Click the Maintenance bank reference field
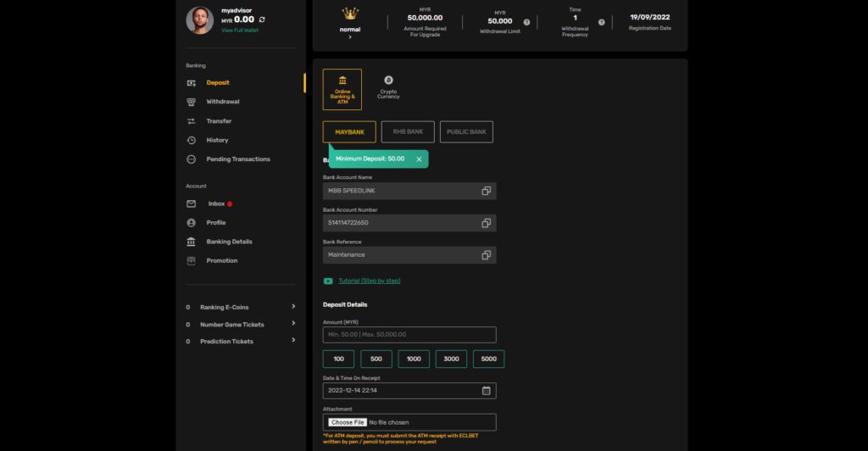 (409, 255)
